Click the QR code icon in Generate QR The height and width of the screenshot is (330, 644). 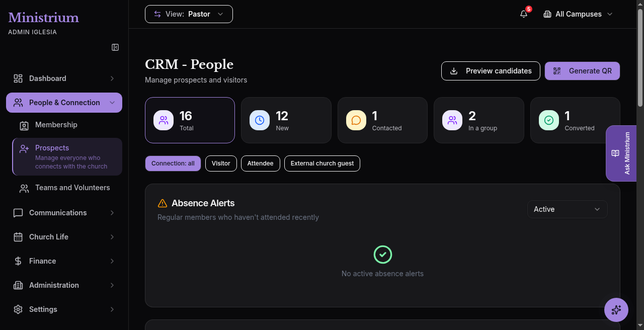pyautogui.click(x=556, y=71)
